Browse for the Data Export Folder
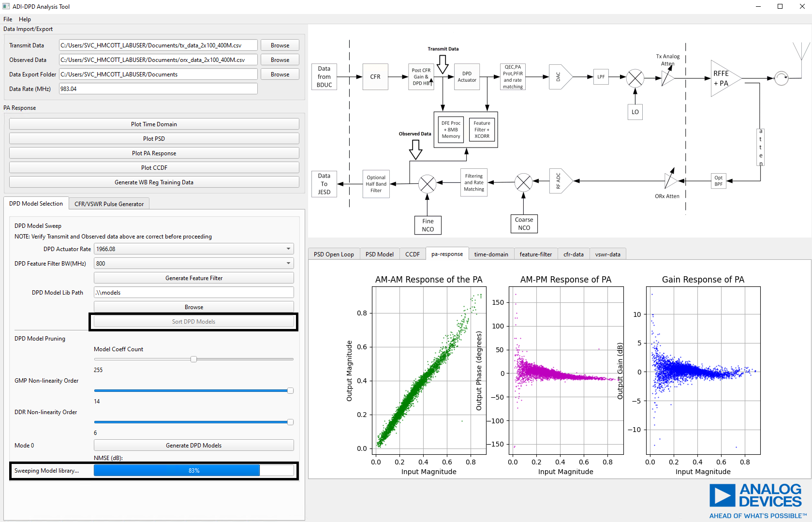The height and width of the screenshot is (522, 812). [280, 74]
